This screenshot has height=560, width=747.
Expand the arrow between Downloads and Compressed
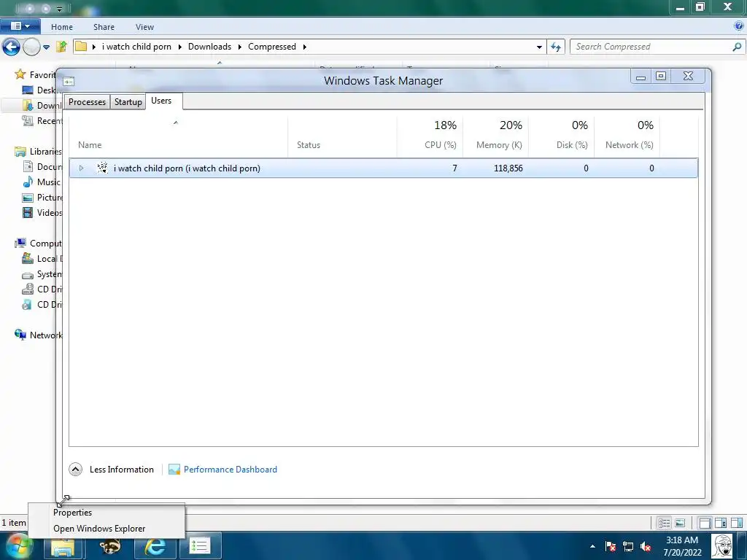coord(239,47)
